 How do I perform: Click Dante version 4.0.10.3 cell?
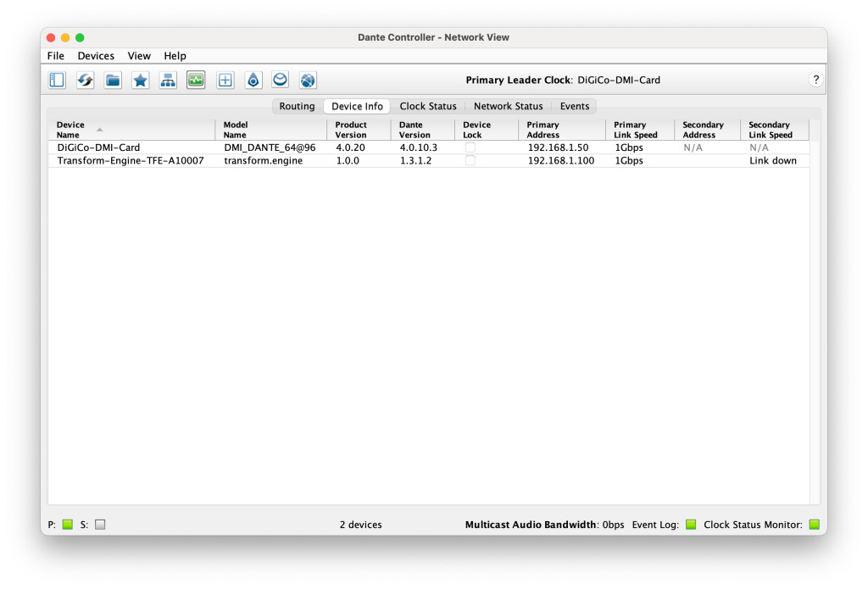[419, 147]
